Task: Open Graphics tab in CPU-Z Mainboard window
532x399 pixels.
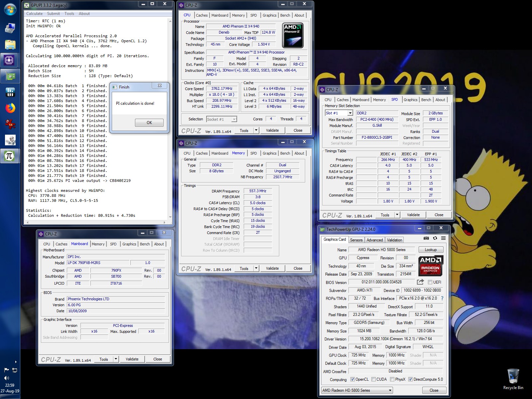Action: pos(129,244)
